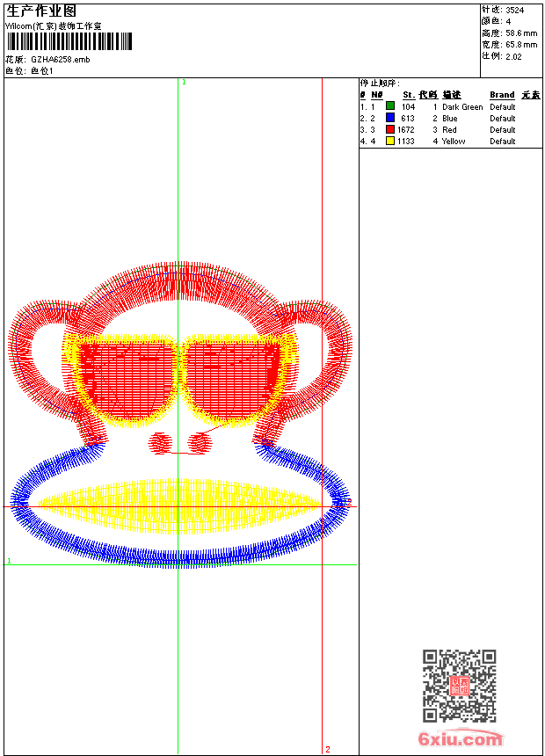
Task: Select stitch count 1672 in row 3
Action: click(x=405, y=130)
